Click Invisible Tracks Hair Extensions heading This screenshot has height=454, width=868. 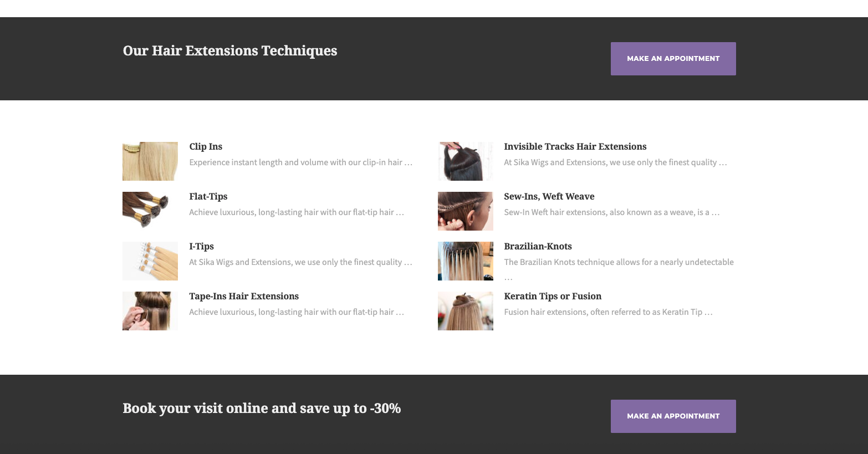[575, 146]
